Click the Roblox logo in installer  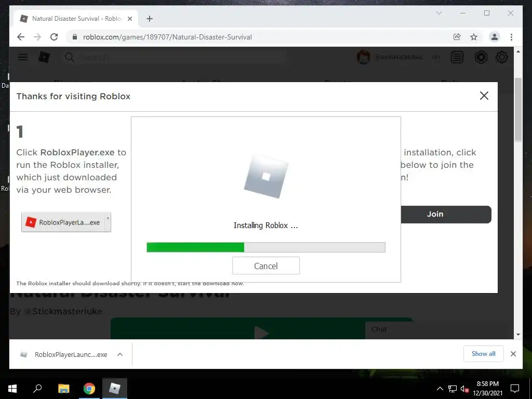[266, 177]
